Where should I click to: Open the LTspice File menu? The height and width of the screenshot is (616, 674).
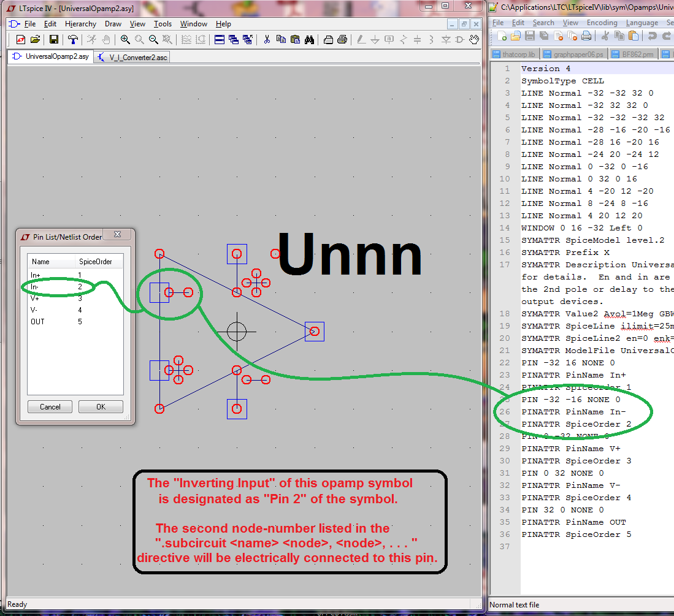(29, 24)
